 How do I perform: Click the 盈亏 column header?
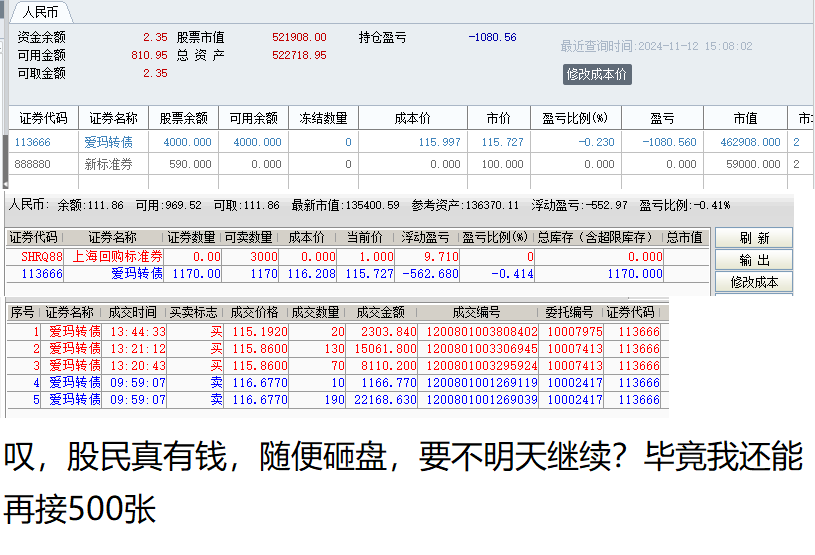(662, 118)
